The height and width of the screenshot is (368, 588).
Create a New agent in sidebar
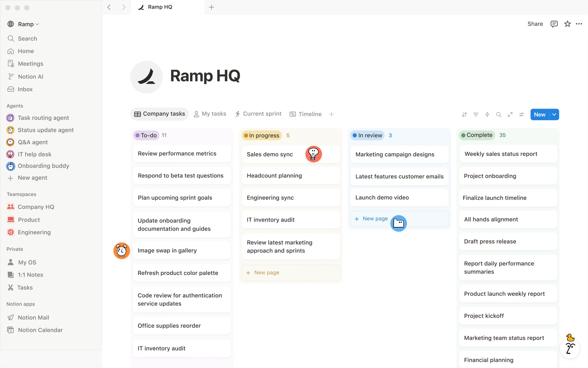tap(27, 178)
